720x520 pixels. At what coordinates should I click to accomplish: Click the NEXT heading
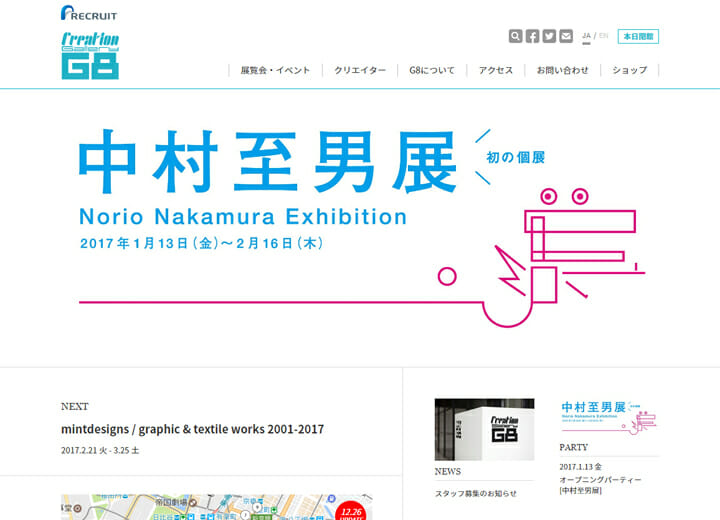(x=74, y=407)
